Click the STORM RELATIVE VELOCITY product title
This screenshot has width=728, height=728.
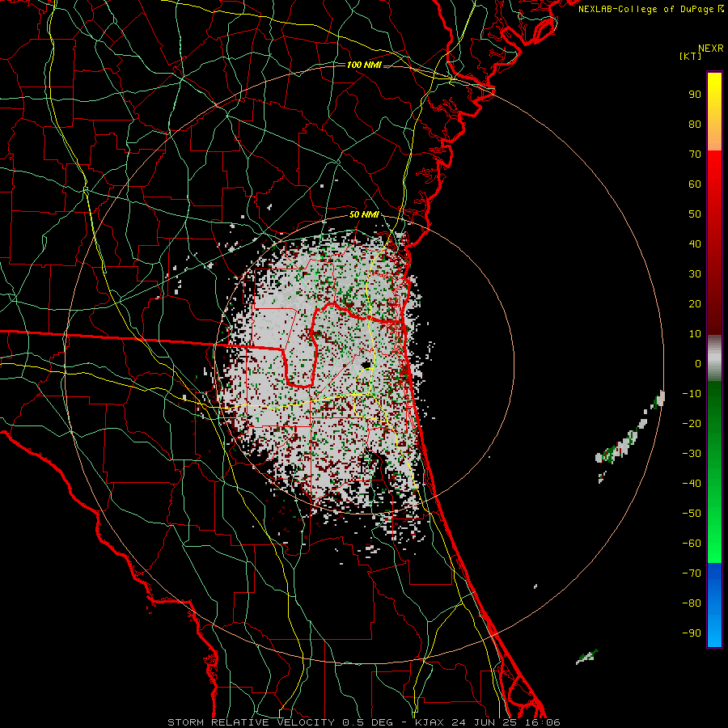tap(250, 722)
